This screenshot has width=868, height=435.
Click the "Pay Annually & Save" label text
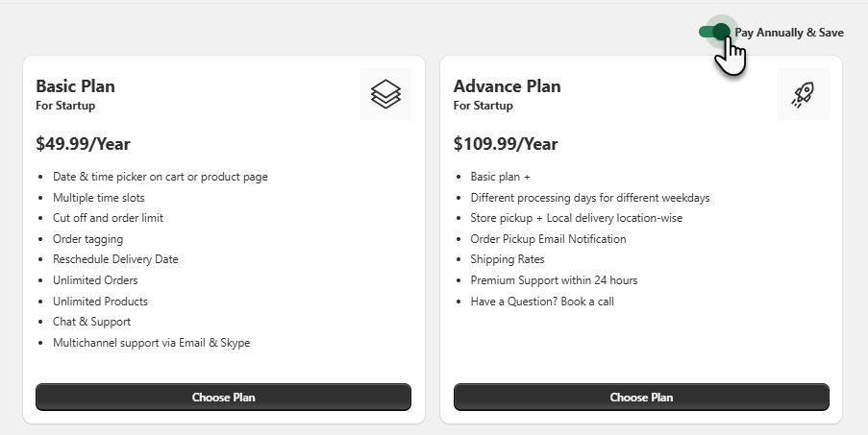tap(789, 33)
